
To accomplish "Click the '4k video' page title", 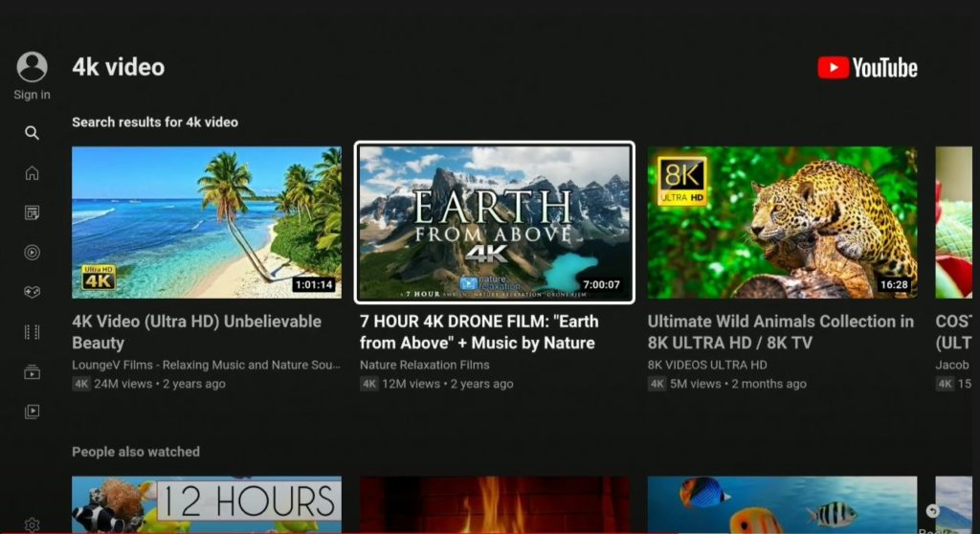I will 118,68.
